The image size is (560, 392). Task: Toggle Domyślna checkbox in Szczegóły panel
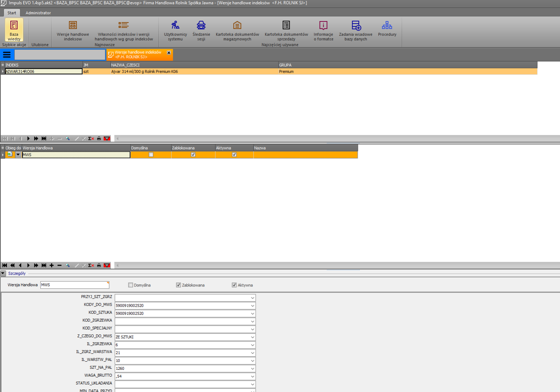click(131, 285)
